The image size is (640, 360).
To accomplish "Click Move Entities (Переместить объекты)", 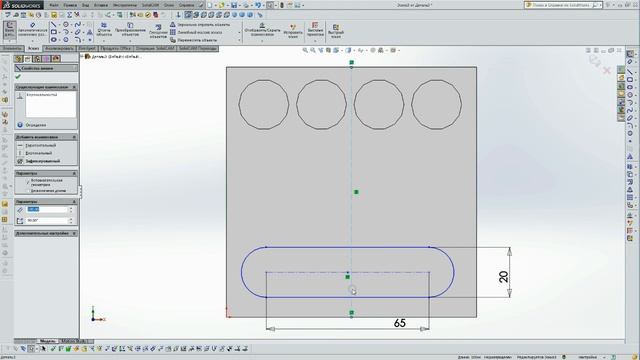I will pos(193,40).
